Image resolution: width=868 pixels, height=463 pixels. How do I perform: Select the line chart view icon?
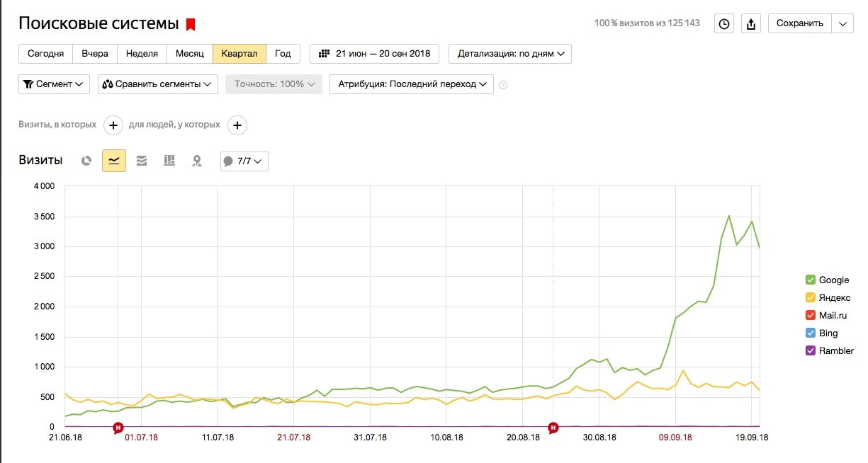[114, 161]
